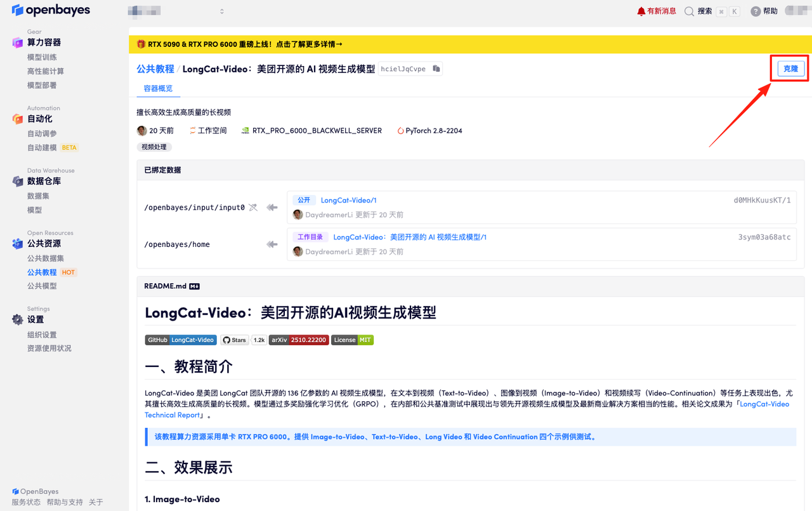812x511 pixels.
Task: Click the arrow icon next to input0 path
Action: [272, 208]
